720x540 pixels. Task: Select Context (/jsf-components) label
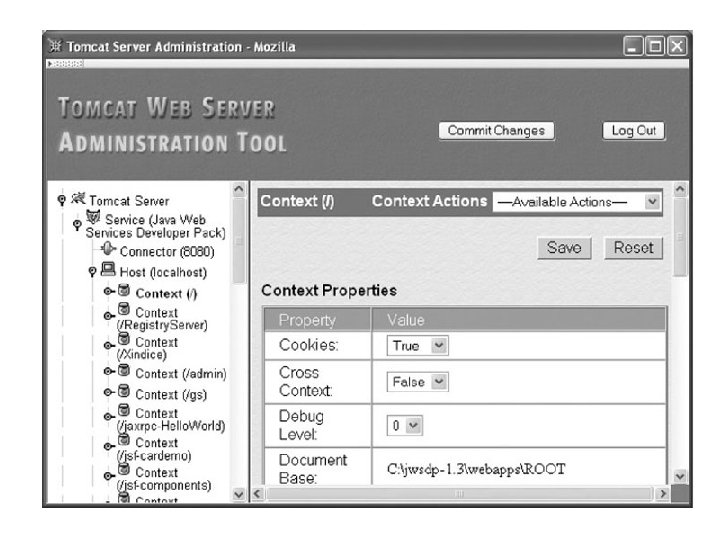163,478
